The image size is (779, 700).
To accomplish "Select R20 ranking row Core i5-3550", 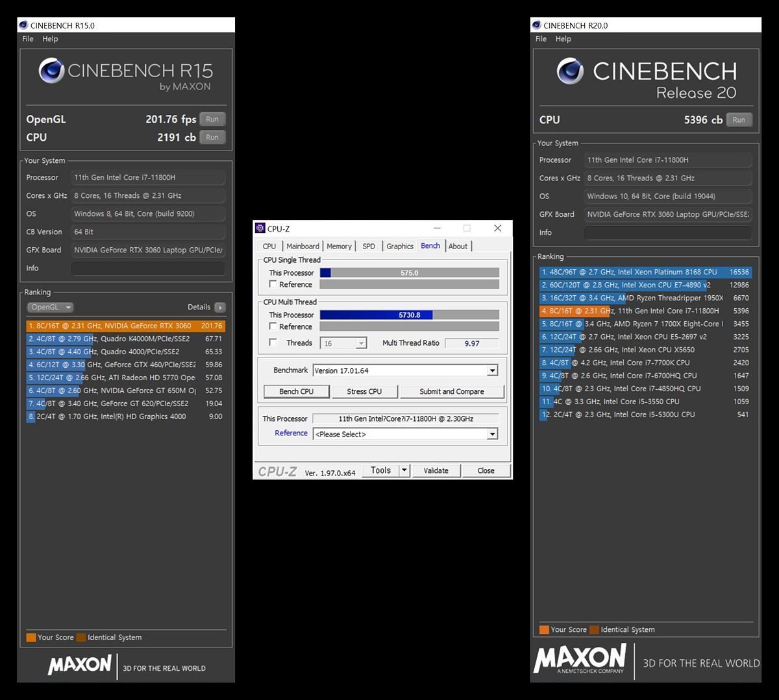I will click(x=645, y=402).
